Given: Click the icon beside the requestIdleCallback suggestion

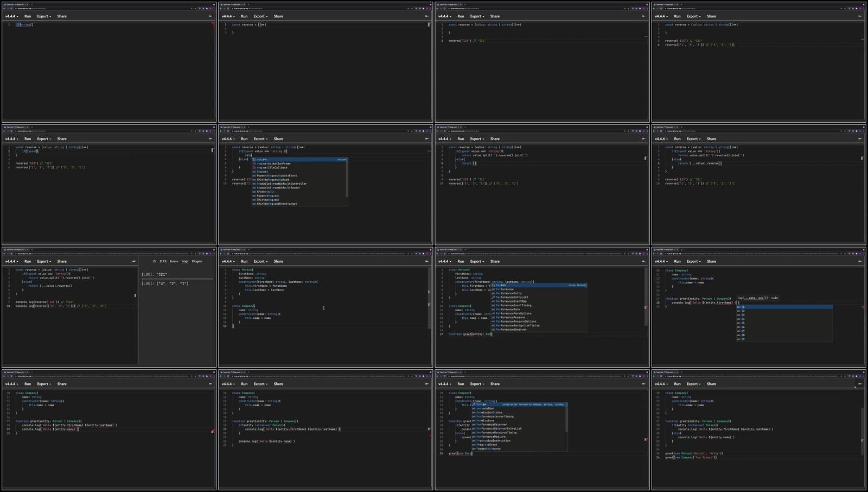Looking at the screenshot, I should coord(254,168).
